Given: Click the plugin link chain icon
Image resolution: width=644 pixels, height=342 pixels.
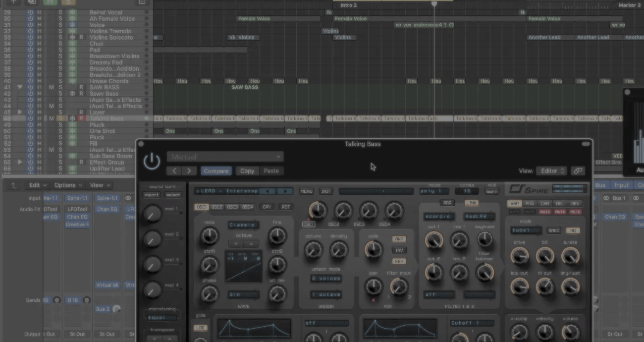Looking at the screenshot, I should [578, 171].
